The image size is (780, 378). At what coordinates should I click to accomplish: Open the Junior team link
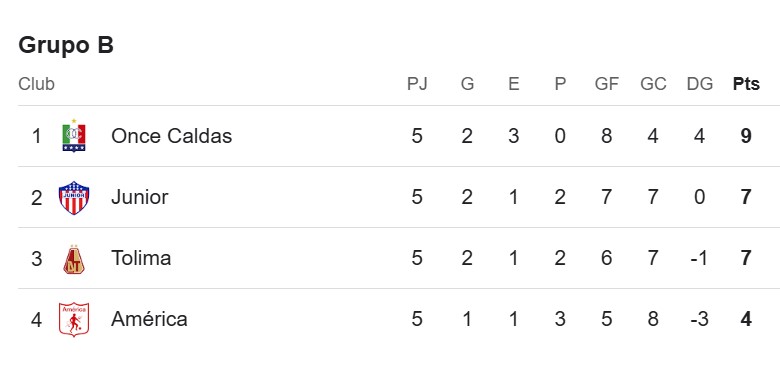[140, 197]
